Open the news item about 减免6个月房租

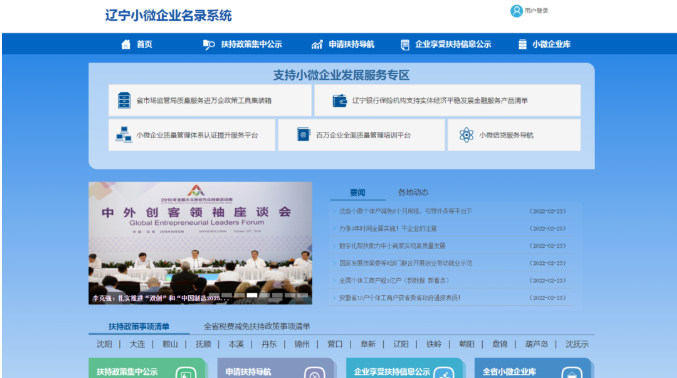(405, 211)
